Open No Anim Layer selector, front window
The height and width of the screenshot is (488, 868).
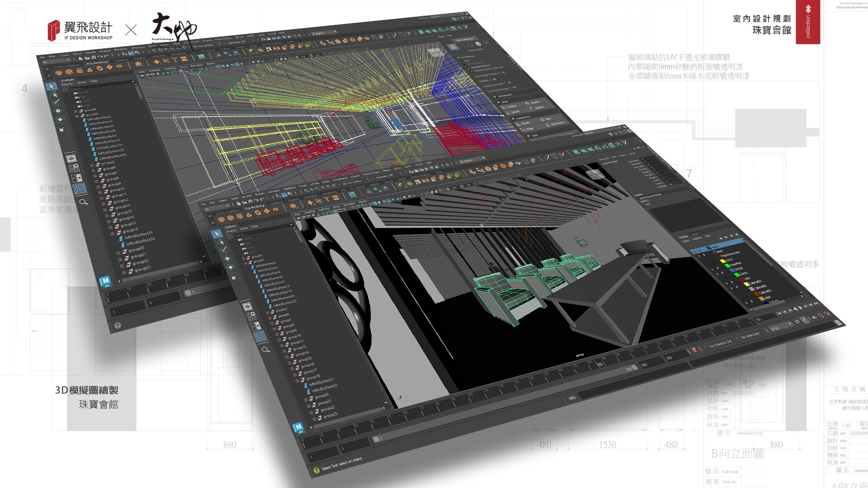point(751,335)
